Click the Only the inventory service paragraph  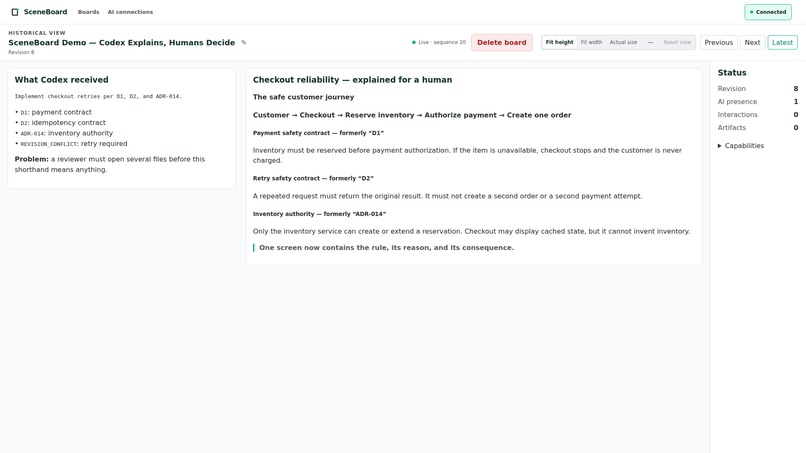tap(471, 231)
